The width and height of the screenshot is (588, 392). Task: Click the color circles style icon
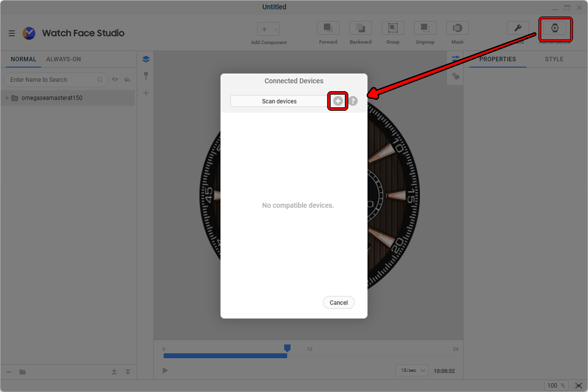point(456,76)
